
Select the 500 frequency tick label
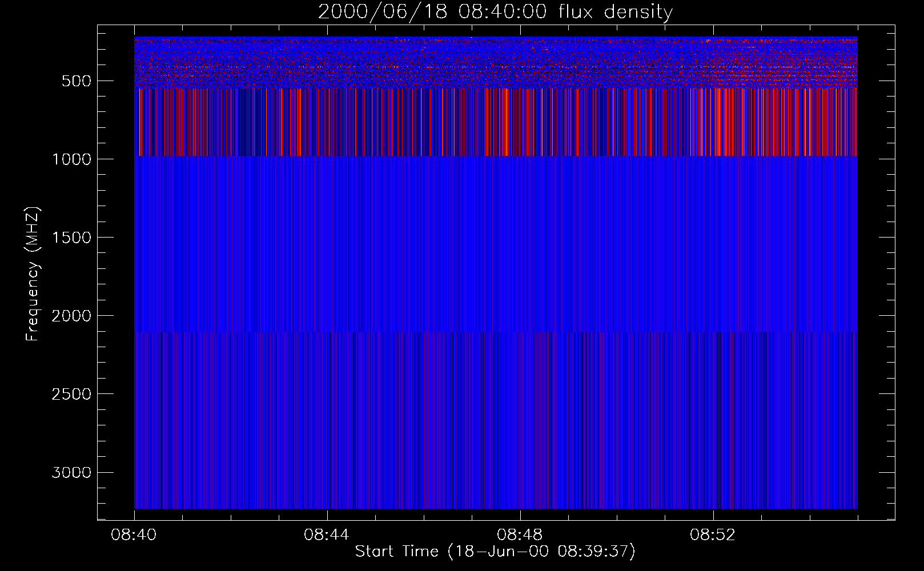coord(77,81)
